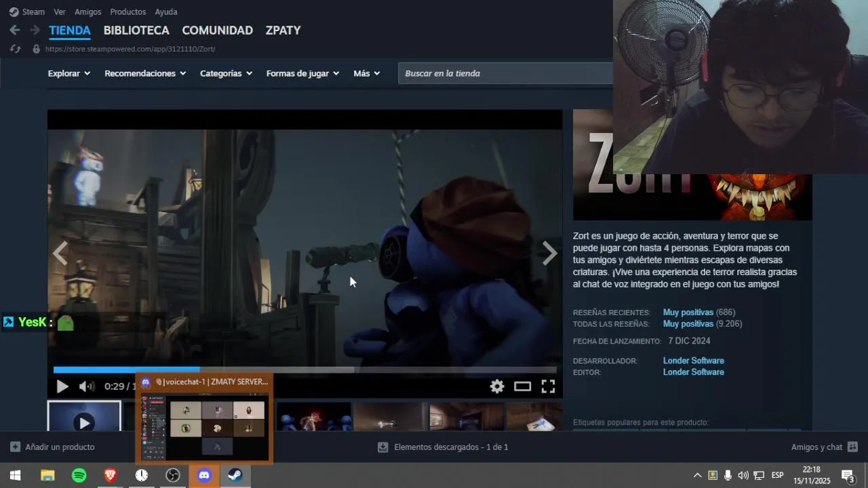The image size is (868, 488).
Task: Open the Ver menu
Action: [60, 12]
